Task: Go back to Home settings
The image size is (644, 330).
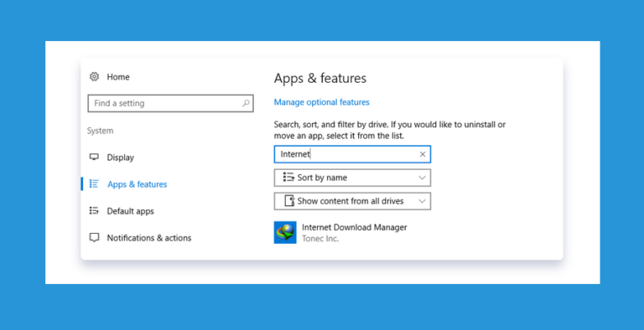Action: coord(118,77)
